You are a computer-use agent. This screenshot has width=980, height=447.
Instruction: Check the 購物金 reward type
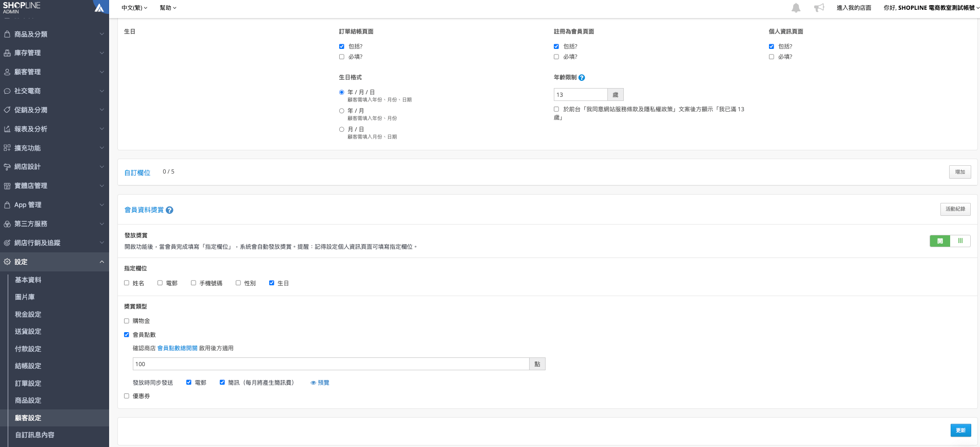[127, 321]
